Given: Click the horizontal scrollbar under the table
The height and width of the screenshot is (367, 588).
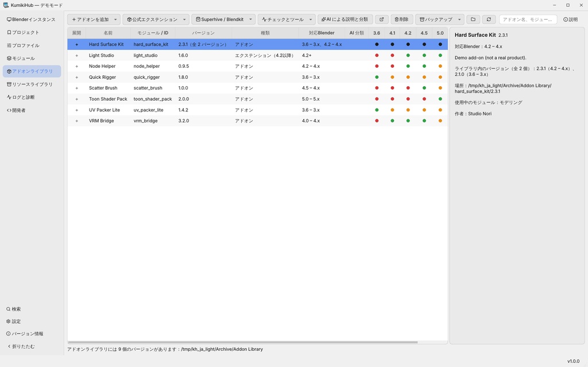Looking at the screenshot, I should click(243, 342).
